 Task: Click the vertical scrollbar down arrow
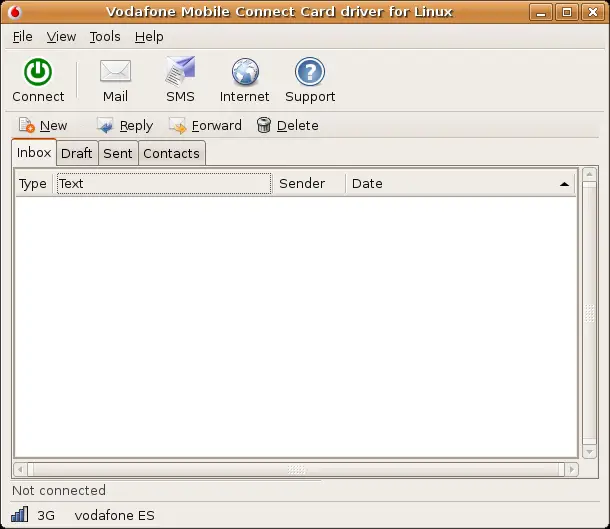pos(589,452)
